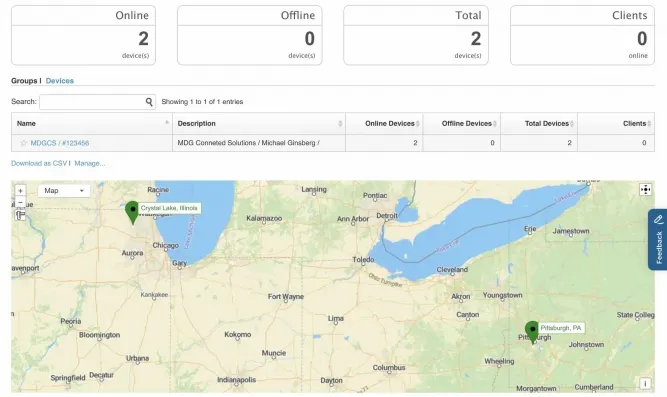This screenshot has height=397, width=667.
Task: Toggle fullscreen map view icon
Action: [x=645, y=190]
